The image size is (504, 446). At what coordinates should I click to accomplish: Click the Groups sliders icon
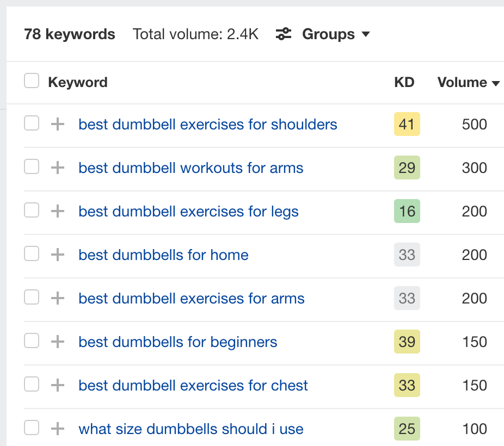coord(284,34)
